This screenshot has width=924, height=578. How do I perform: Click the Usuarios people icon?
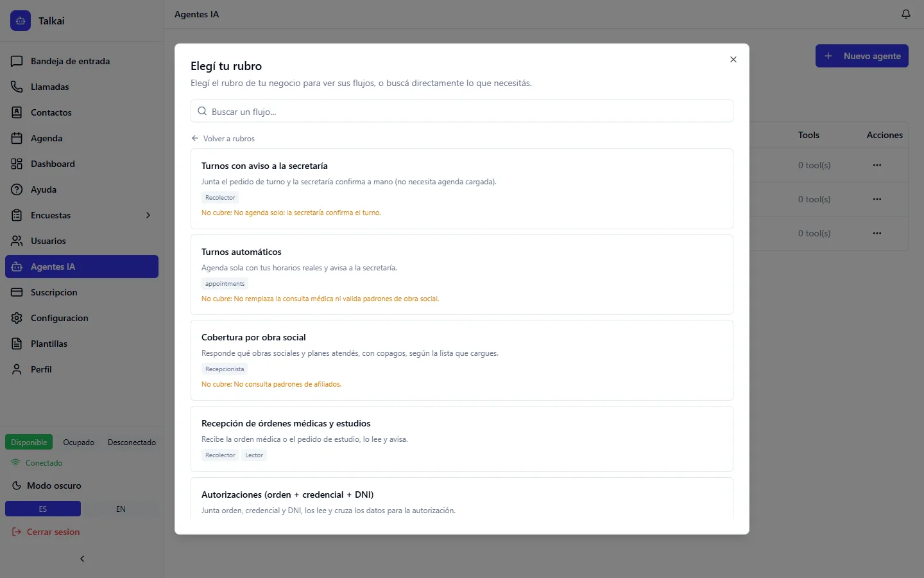(17, 241)
